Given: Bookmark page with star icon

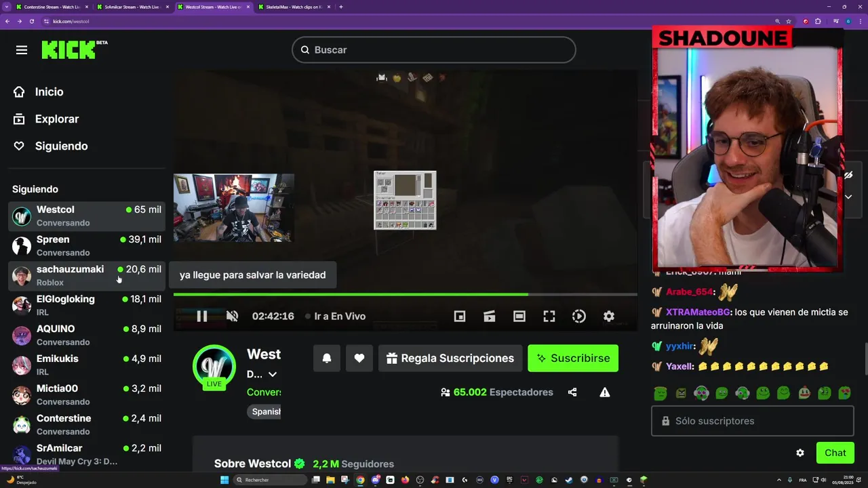Looking at the screenshot, I should pyautogui.click(x=788, y=21).
